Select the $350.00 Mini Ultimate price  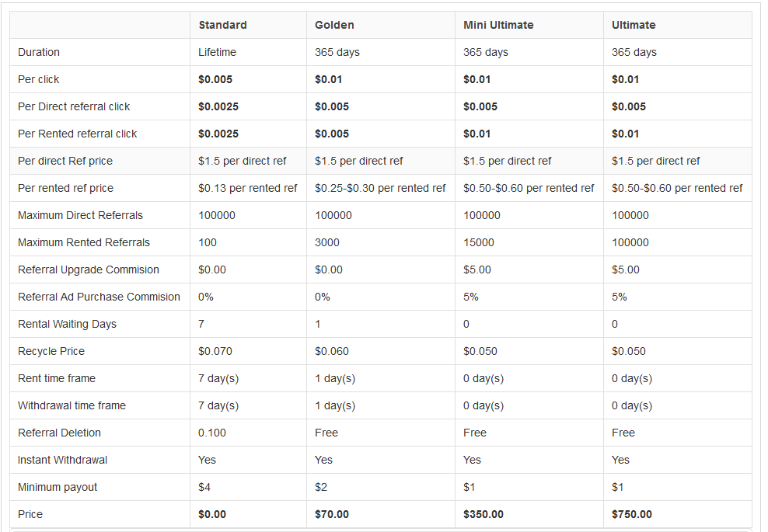[x=483, y=514]
